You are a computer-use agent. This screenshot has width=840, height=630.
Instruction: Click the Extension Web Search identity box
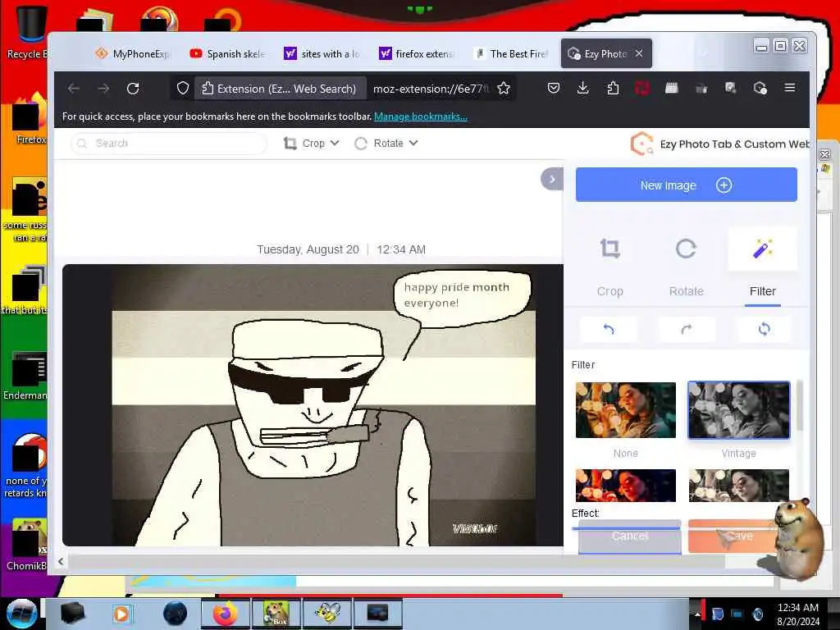tap(281, 89)
